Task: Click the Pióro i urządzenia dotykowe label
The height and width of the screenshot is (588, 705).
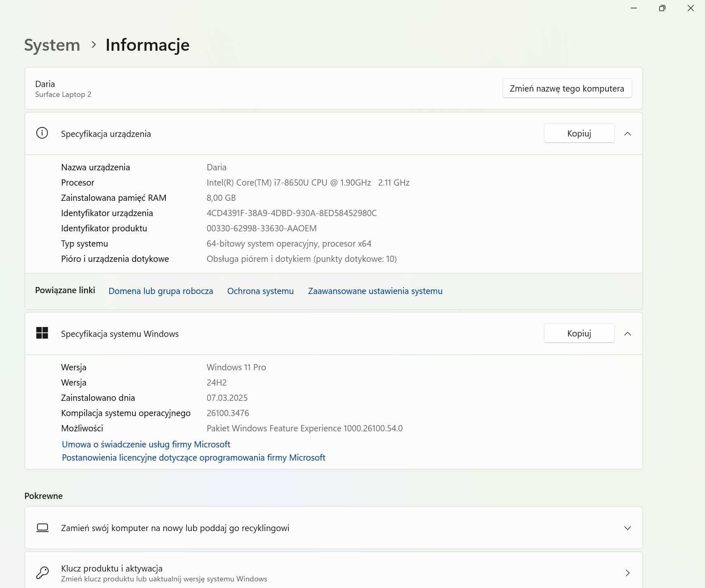Action: (x=115, y=259)
